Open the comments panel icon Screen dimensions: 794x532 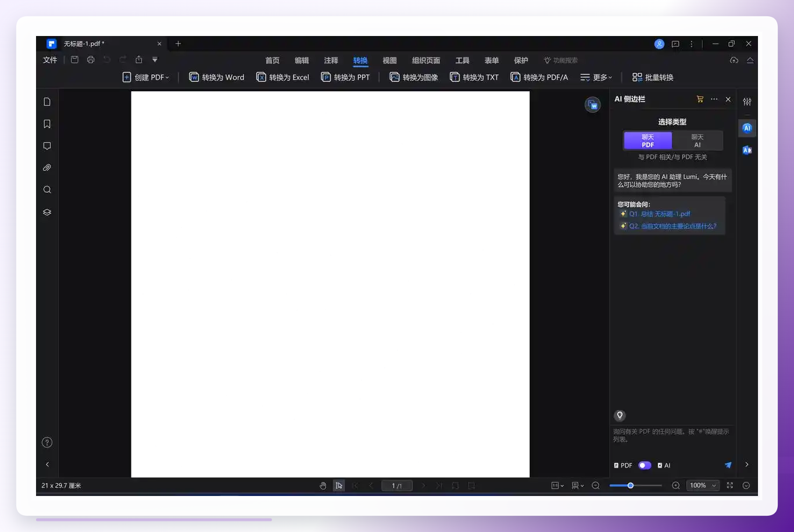[47, 146]
